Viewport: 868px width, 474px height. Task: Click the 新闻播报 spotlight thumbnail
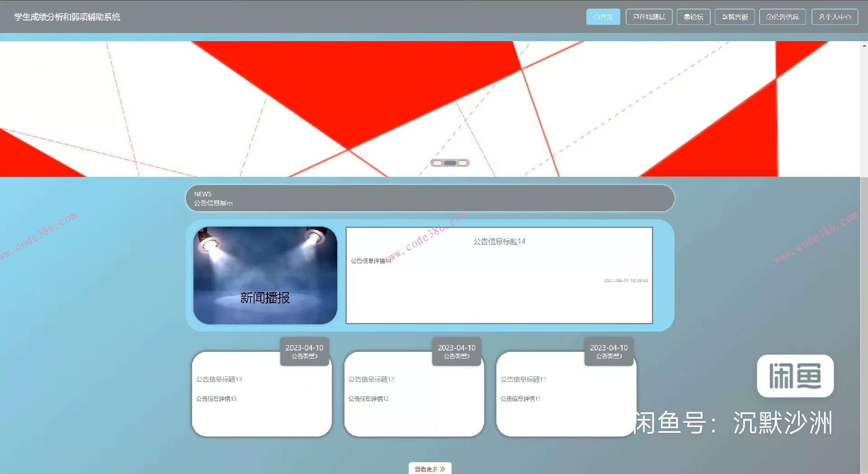[265, 275]
